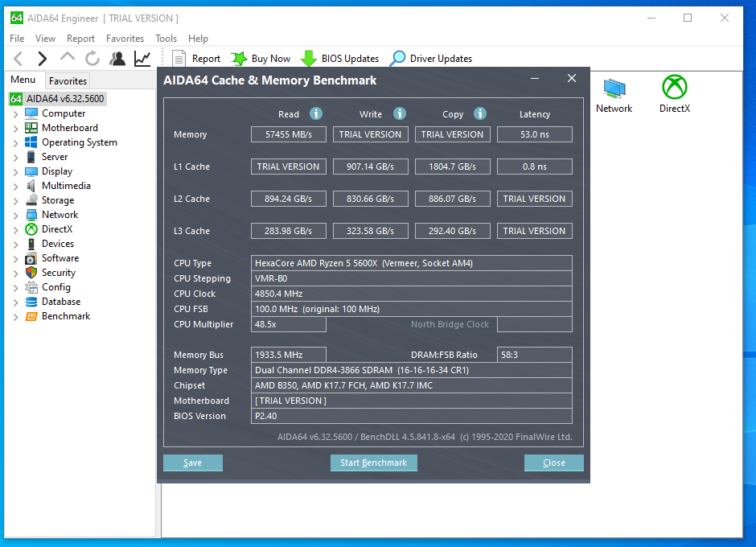
Task: Select the Devices tree item
Action: coord(58,244)
